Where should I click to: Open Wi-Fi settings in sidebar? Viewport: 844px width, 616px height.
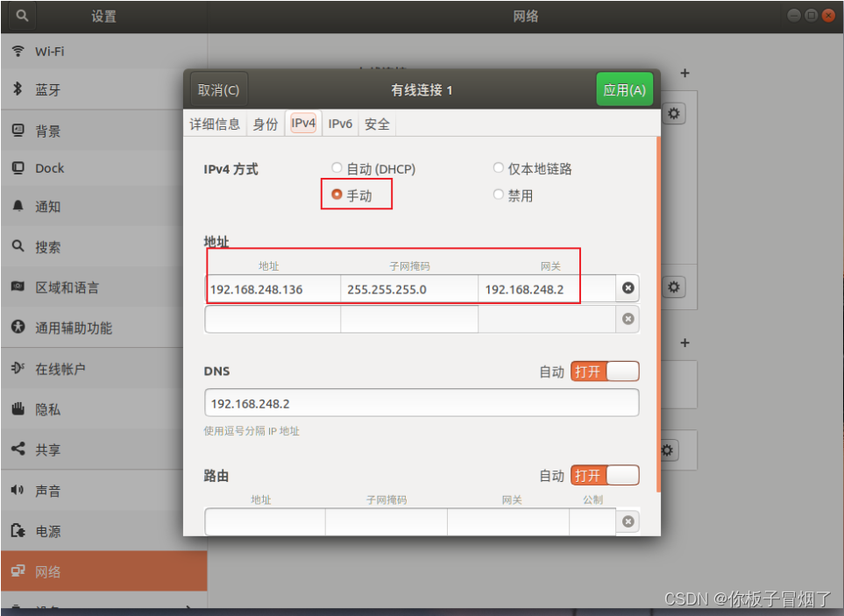pos(104,51)
